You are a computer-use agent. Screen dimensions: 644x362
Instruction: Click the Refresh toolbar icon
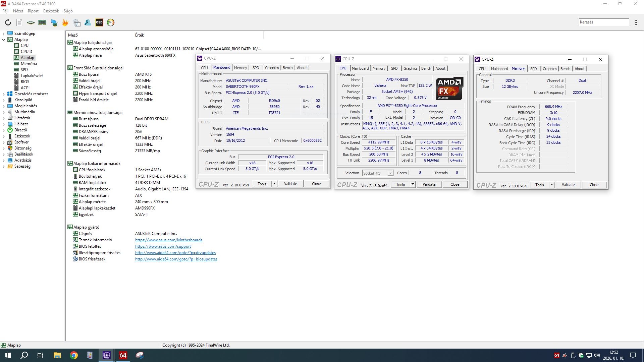(x=8, y=22)
